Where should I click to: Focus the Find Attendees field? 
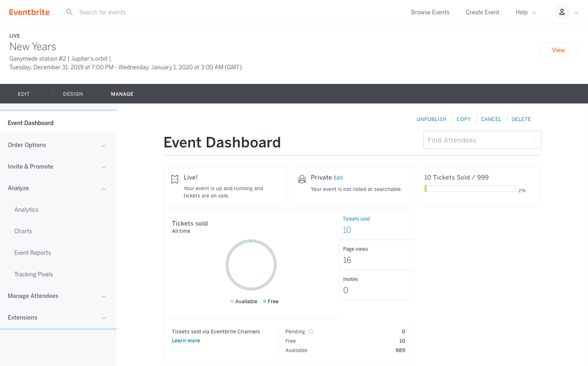pyautogui.click(x=482, y=140)
